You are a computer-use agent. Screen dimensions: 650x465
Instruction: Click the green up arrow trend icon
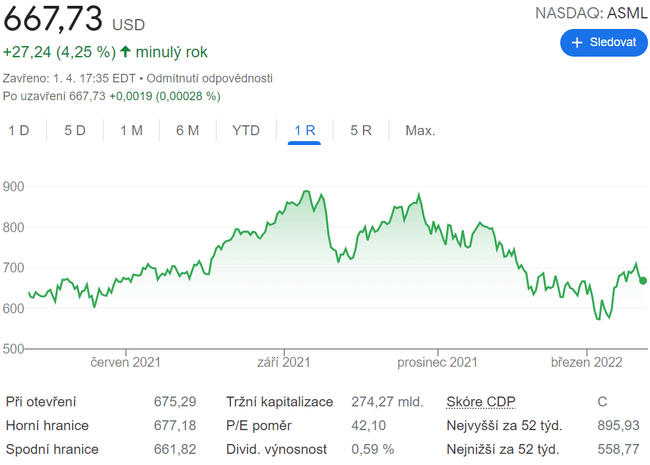[x=125, y=51]
